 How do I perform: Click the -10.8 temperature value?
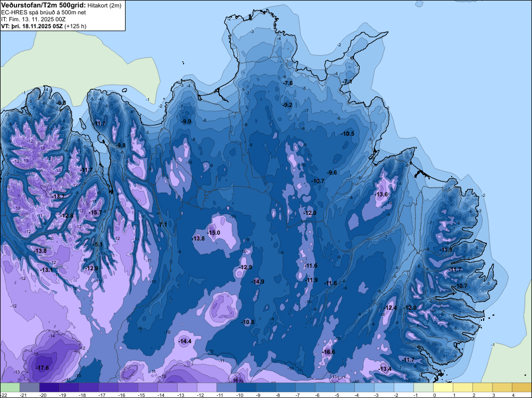(x=248, y=322)
